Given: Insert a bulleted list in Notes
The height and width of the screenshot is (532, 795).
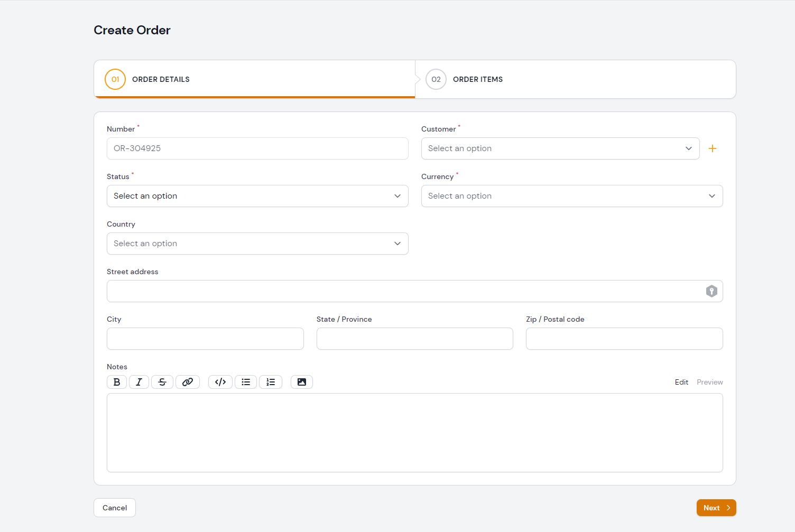Looking at the screenshot, I should tap(246, 382).
